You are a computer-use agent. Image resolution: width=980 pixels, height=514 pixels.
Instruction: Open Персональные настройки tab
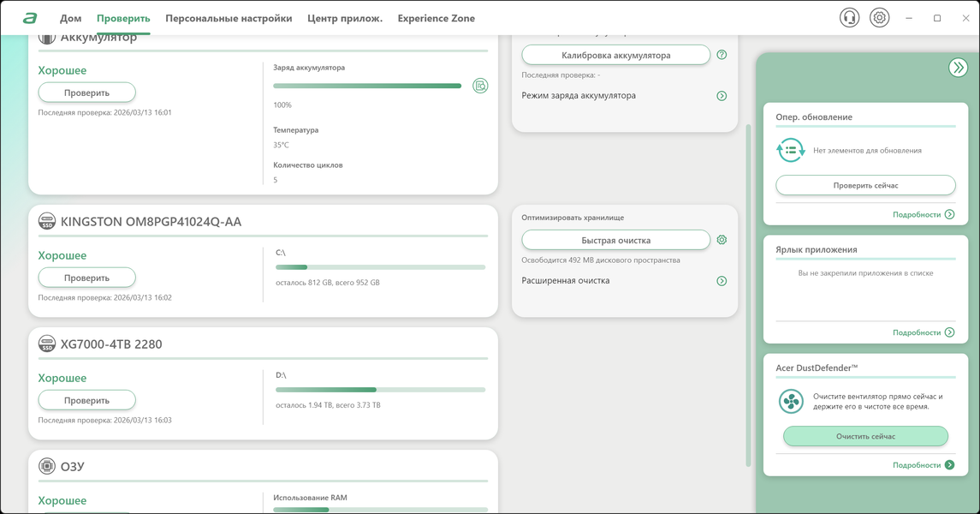[x=229, y=18]
